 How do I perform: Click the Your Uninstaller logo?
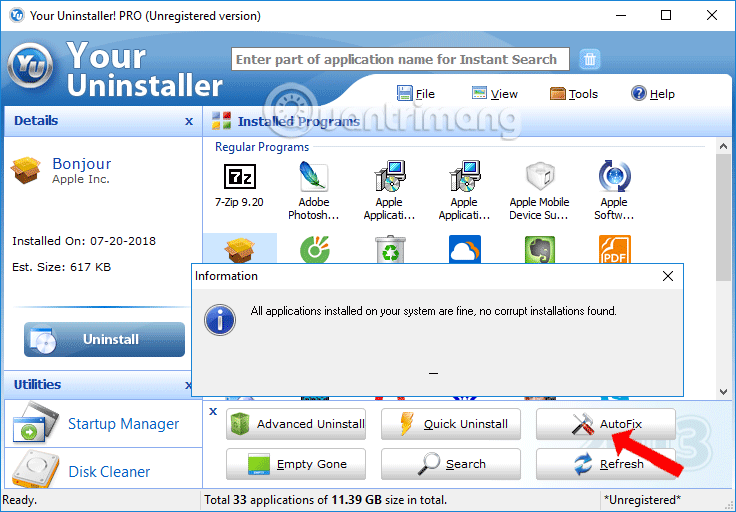tap(30, 65)
